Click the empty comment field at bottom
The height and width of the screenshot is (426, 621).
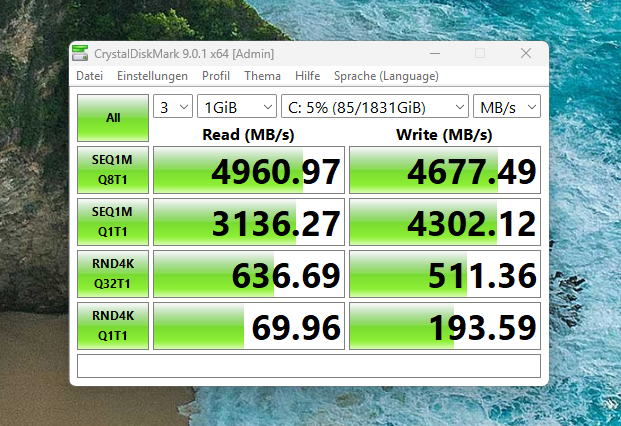tap(309, 366)
